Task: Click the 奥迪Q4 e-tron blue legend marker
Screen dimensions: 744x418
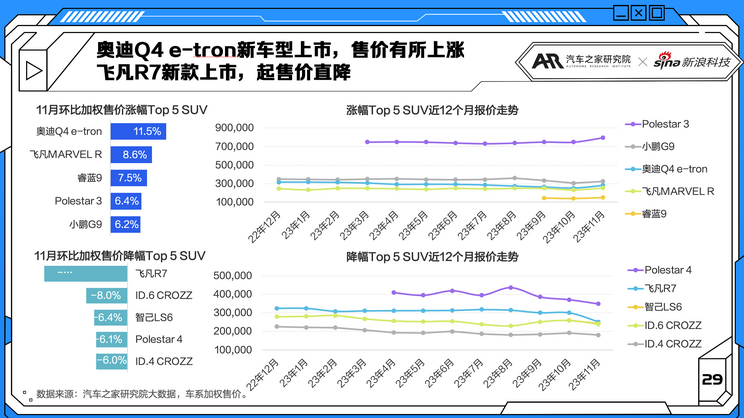Action: pos(632,169)
